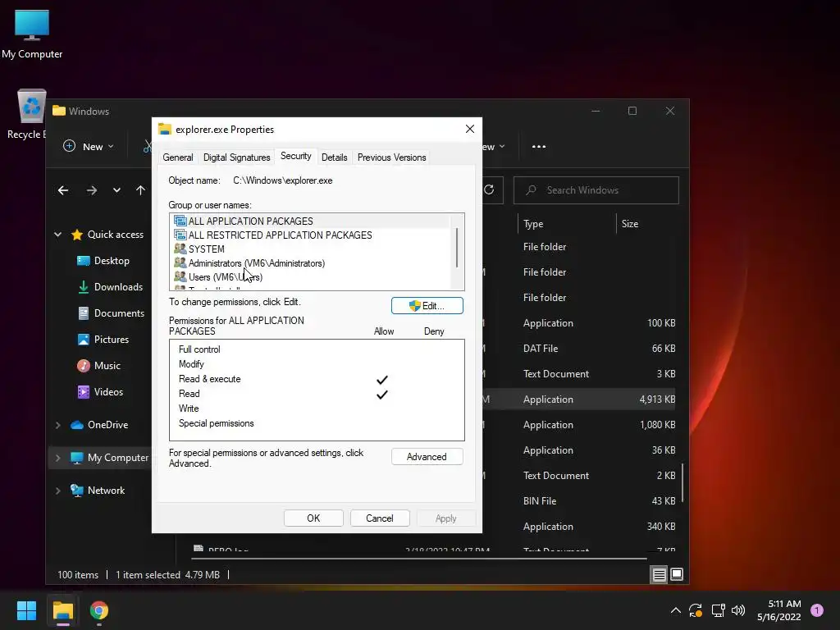Click Downloads arrow icon in sidebar
The height and width of the screenshot is (630, 840).
click(84, 287)
